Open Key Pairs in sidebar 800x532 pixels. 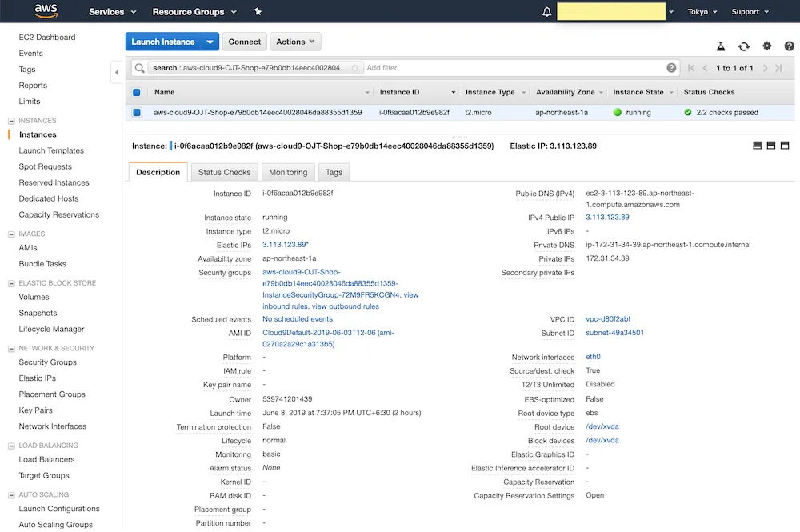click(x=35, y=410)
